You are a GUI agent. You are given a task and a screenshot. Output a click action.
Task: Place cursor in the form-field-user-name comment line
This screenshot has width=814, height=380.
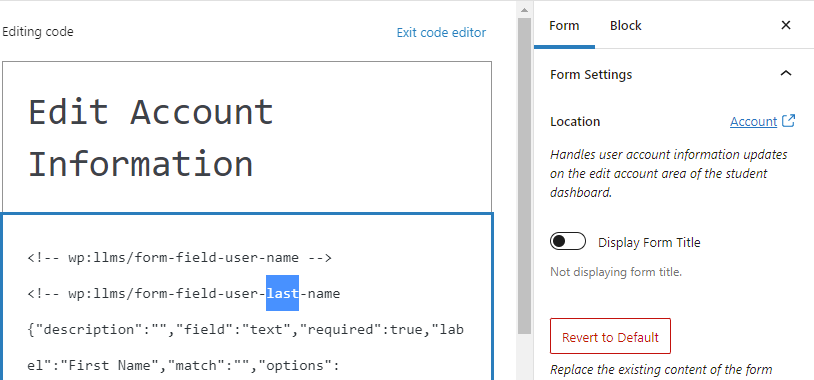[x=180, y=257]
